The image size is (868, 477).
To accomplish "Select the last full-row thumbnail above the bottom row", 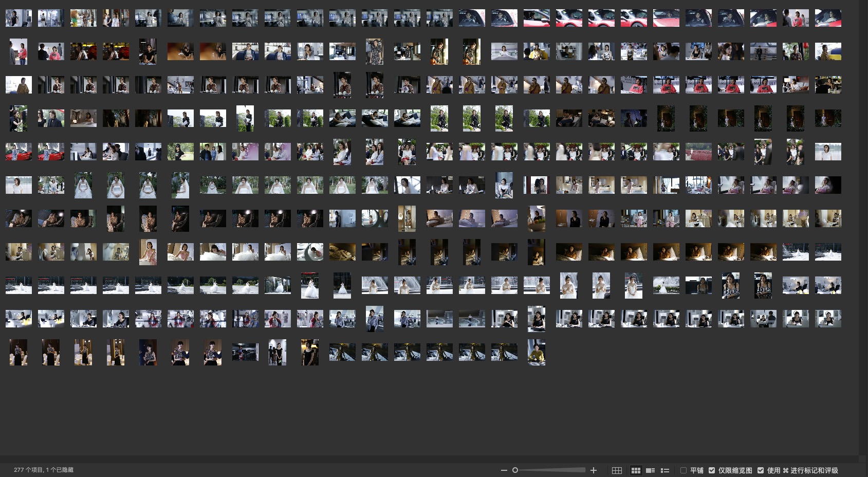I will click(x=828, y=319).
